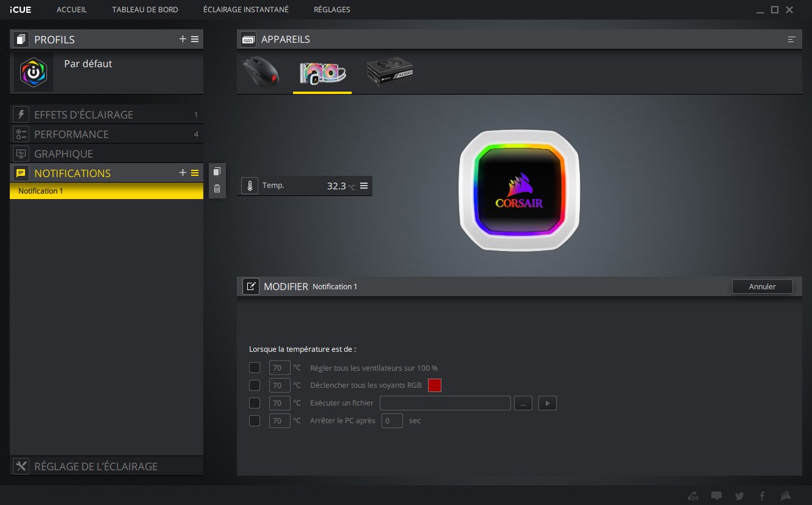The width and height of the screenshot is (812, 505).
Task: Select the Corsair mouse device
Action: (261, 72)
